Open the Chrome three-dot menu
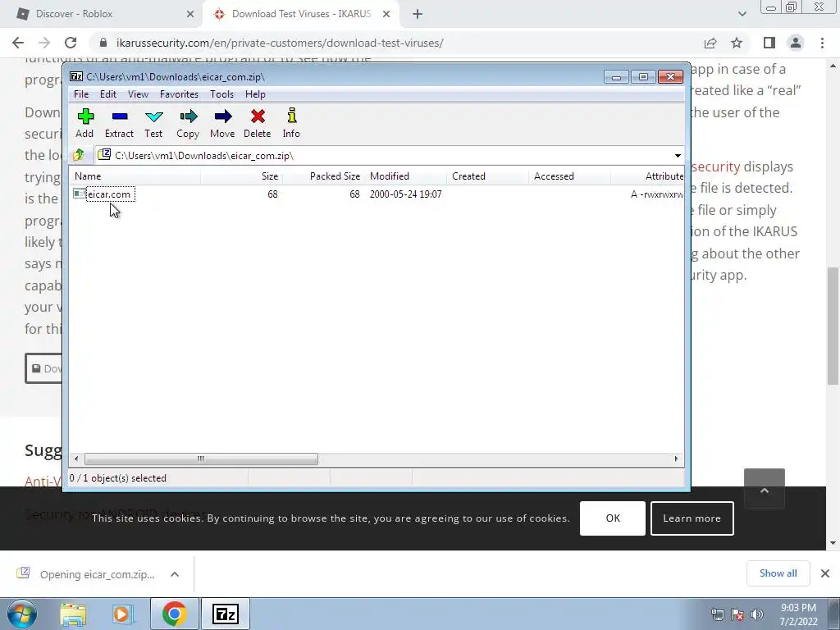840x630 pixels. (x=822, y=43)
